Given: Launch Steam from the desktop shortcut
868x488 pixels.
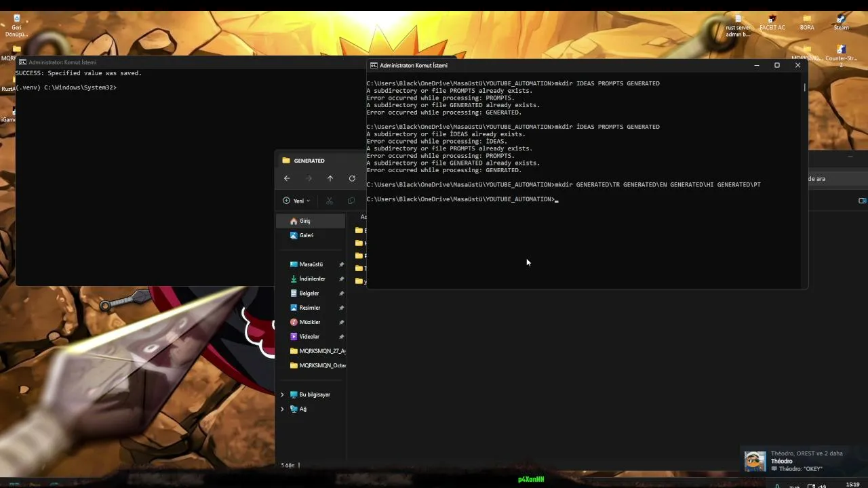Looking at the screenshot, I should (841, 23).
